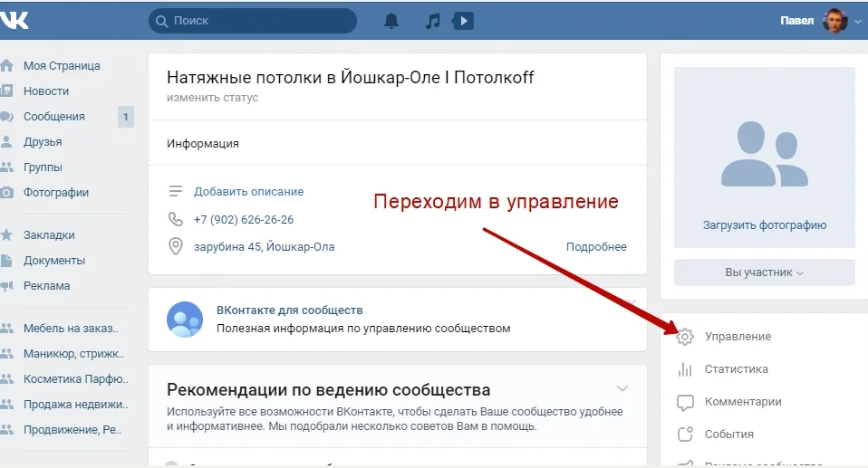
Task: Click Добавить описание link
Action: coord(248,192)
